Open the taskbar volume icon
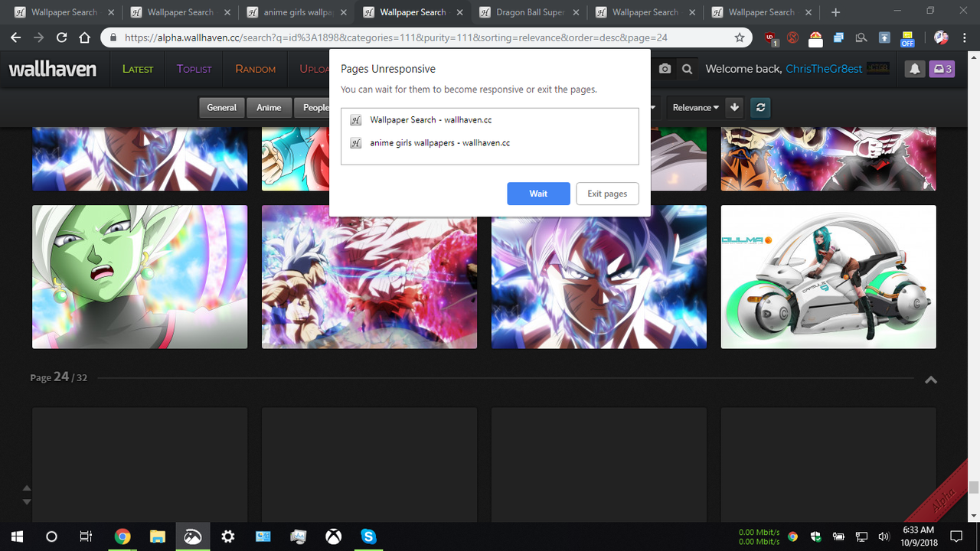The height and width of the screenshot is (551, 980). pos(884,536)
